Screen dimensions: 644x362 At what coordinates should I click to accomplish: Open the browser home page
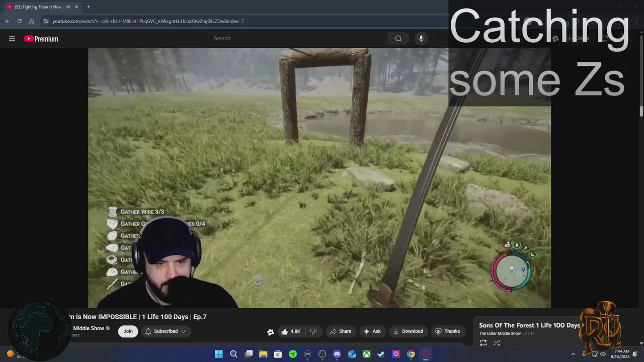pyautogui.click(x=31, y=21)
